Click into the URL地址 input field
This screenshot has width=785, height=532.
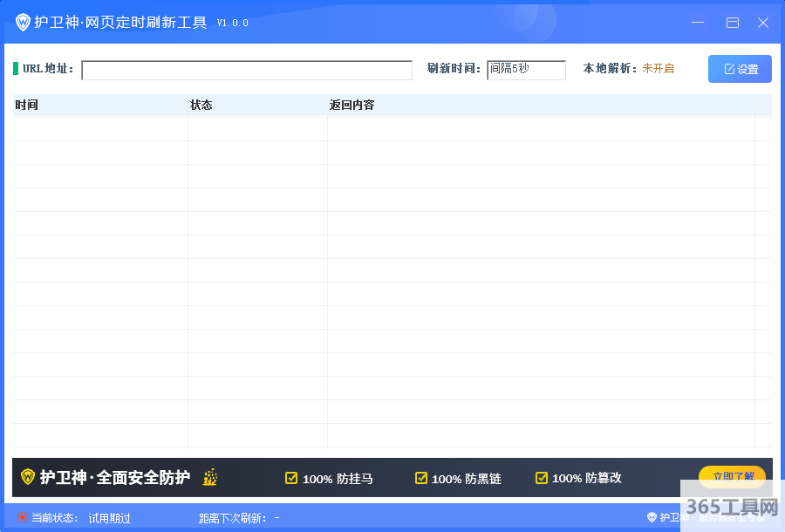(x=246, y=70)
